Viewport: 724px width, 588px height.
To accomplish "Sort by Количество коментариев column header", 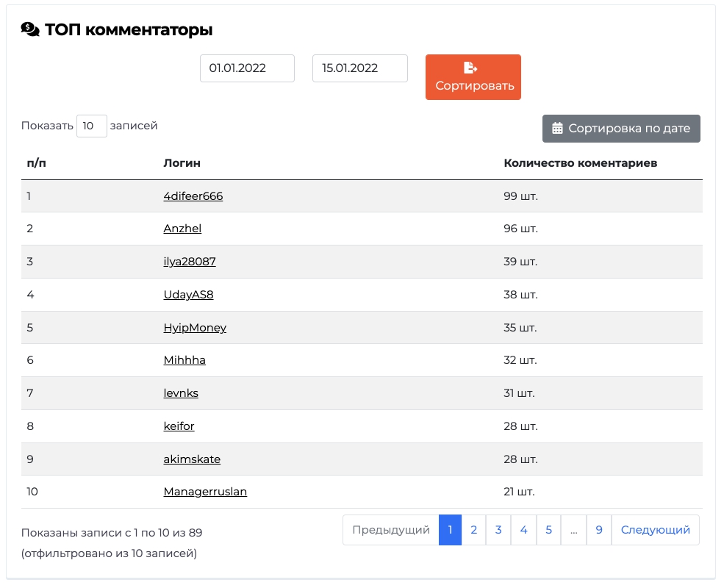I will [580, 163].
